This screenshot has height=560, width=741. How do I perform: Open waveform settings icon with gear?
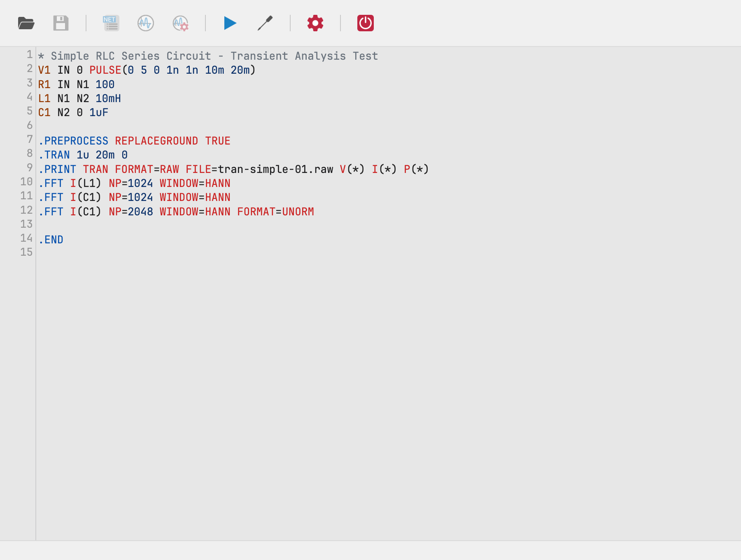tap(181, 23)
